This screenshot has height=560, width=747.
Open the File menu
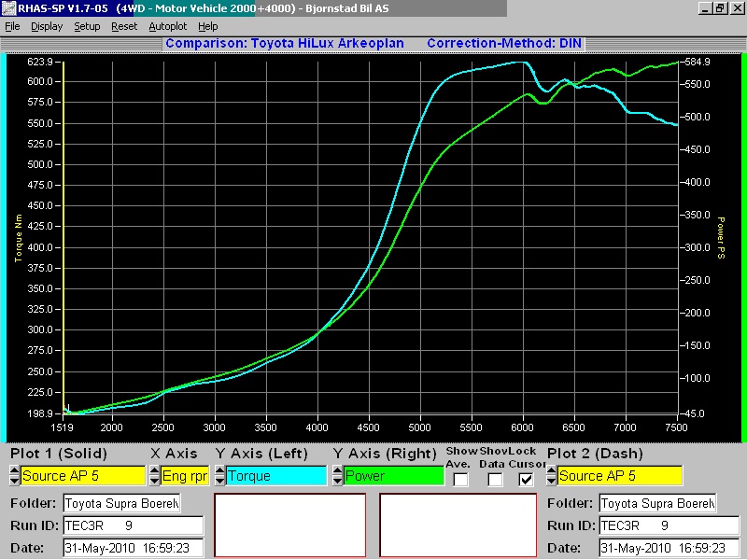tap(12, 26)
